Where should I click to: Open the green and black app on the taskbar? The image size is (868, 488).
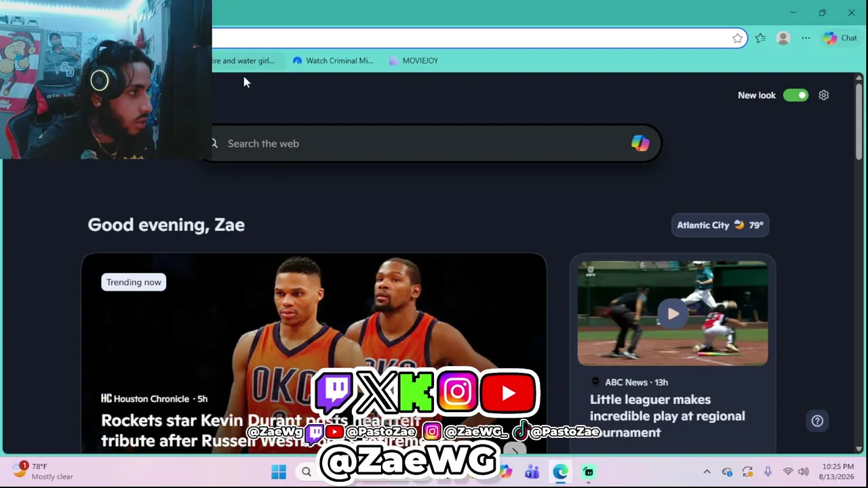589,472
